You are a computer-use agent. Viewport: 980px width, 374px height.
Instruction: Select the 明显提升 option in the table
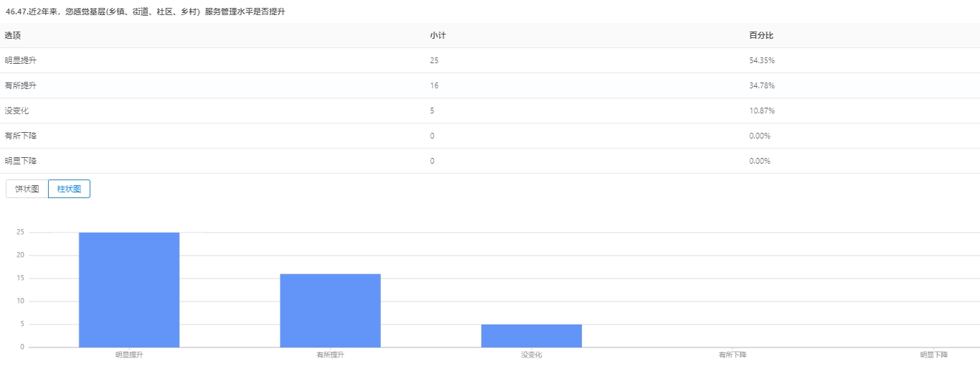[x=20, y=60]
